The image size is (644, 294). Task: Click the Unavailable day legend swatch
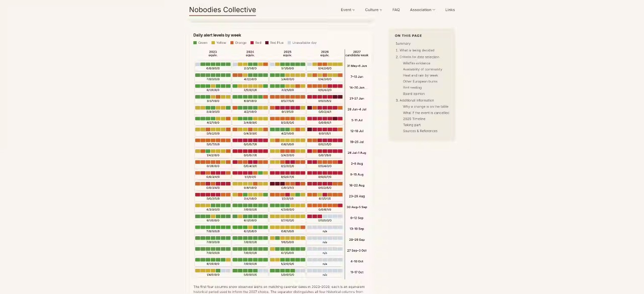coord(289,43)
